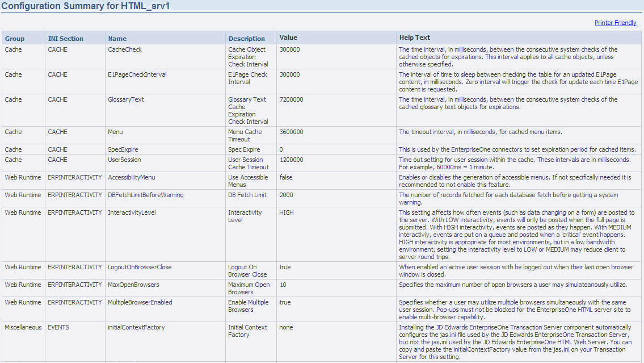
Task: Click the DB Fetch Limit description
Action: pos(247,195)
